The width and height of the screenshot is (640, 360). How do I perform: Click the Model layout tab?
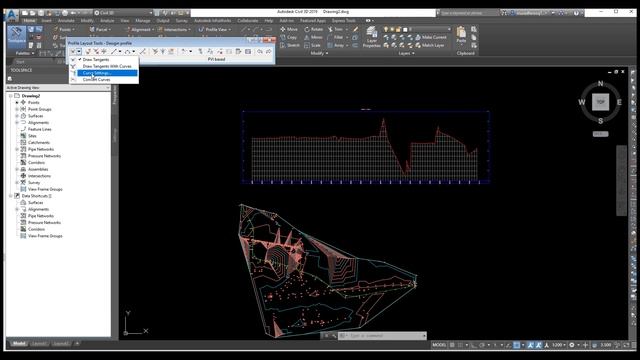19,344
